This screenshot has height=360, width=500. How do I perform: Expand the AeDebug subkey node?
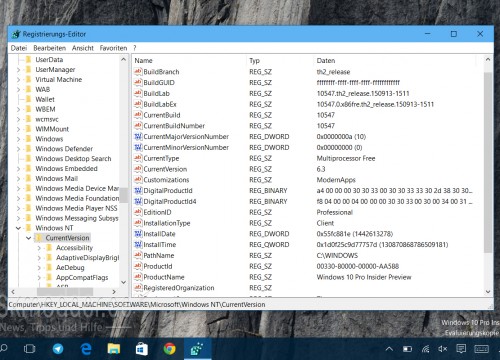click(x=39, y=268)
